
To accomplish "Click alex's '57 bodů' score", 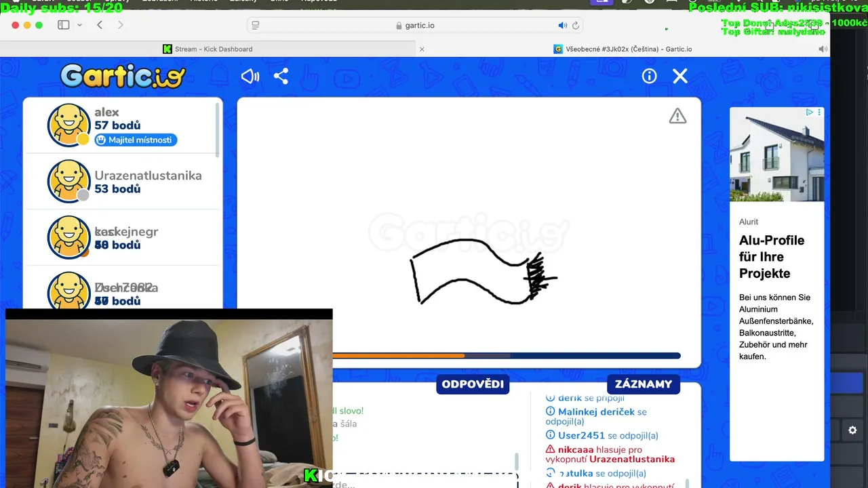I will pyautogui.click(x=117, y=125).
